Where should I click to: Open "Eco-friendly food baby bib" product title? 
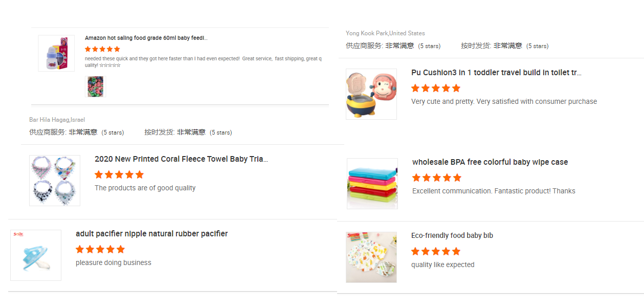tap(452, 236)
